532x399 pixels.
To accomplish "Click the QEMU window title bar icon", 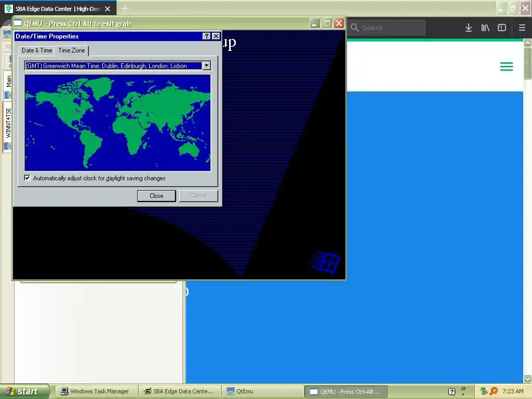I will pyautogui.click(x=18, y=23).
